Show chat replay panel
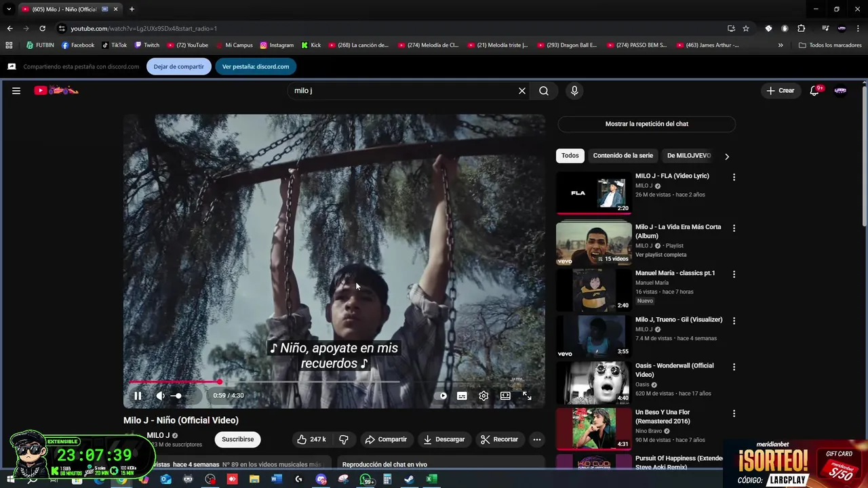868x488 pixels. point(646,124)
